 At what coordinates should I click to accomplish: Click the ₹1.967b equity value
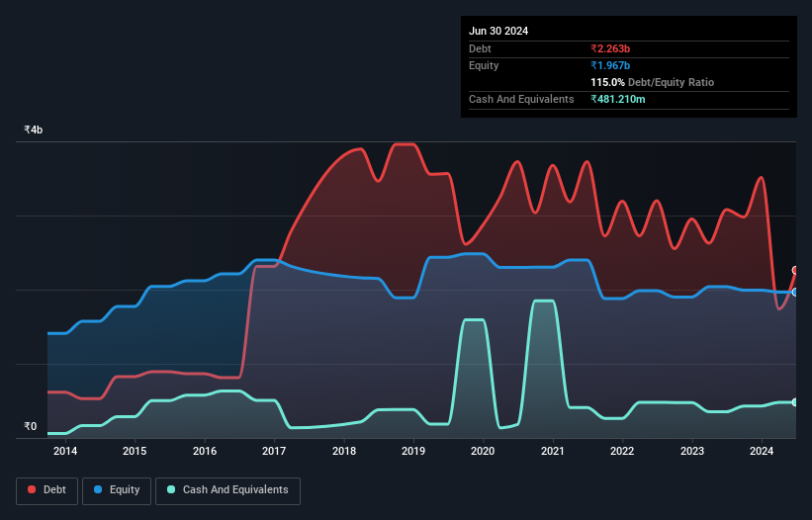click(x=610, y=65)
